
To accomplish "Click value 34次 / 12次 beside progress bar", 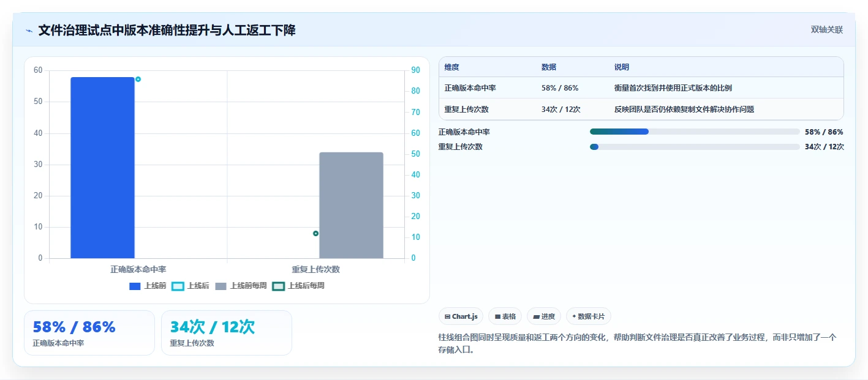I will [x=825, y=147].
